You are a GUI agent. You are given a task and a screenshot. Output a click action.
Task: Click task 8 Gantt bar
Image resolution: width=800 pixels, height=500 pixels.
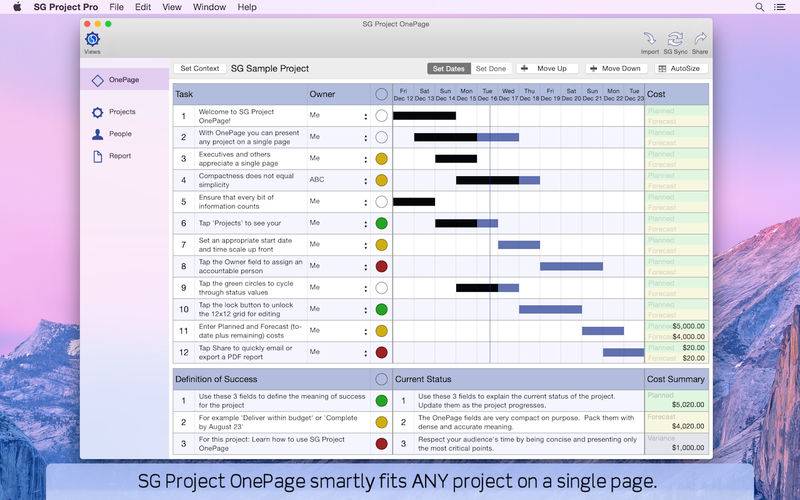[x=571, y=266]
